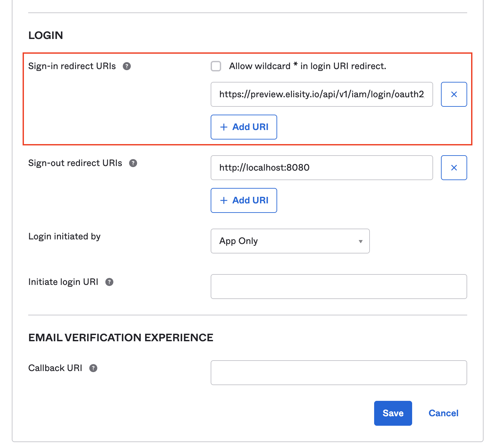This screenshot has height=448, width=496.
Task: Click the 'Login initiated by' label
Action: click(65, 236)
